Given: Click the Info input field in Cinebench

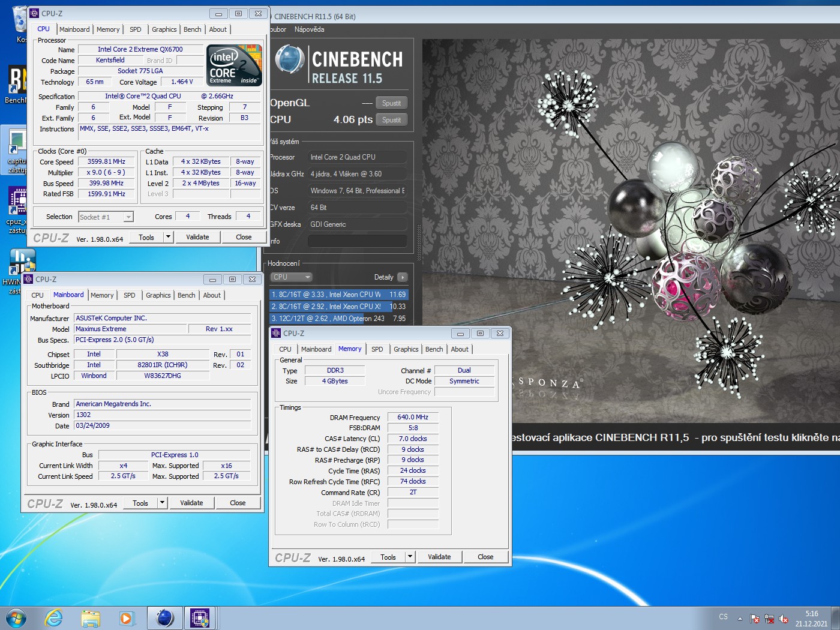Looking at the screenshot, I should pos(358,241).
